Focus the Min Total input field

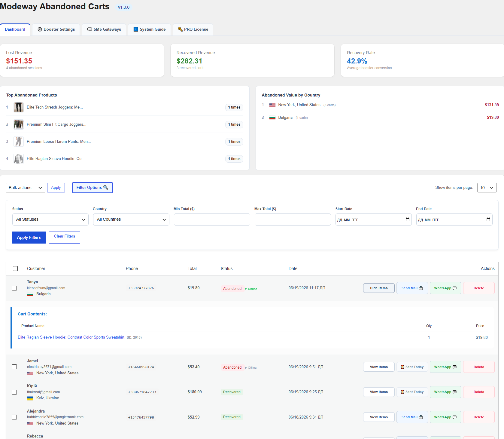point(212,219)
